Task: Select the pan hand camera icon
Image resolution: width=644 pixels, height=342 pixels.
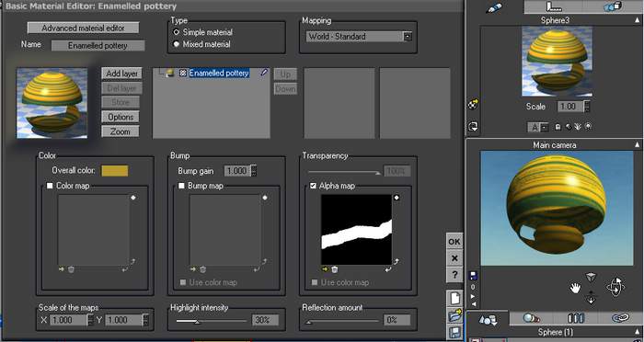Action: coord(575,288)
